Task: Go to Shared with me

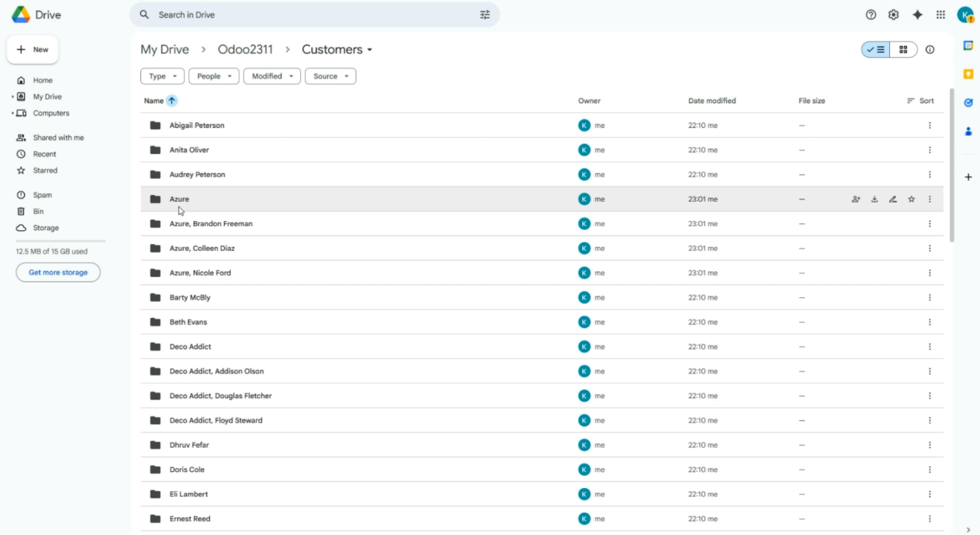Action: tap(58, 138)
